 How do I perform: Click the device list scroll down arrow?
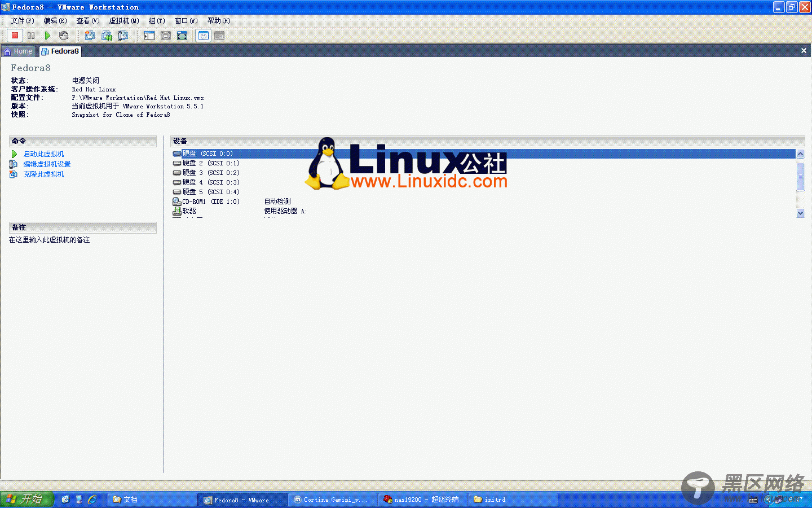800,213
